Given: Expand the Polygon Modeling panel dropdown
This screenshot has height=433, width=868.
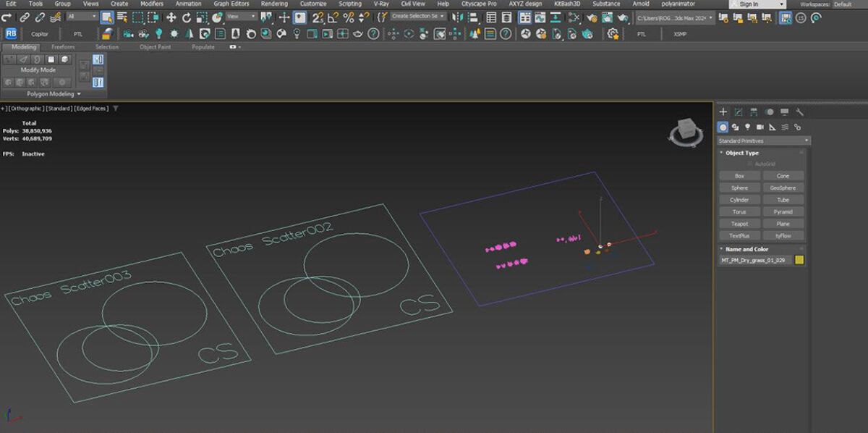Looking at the screenshot, I should [54, 94].
